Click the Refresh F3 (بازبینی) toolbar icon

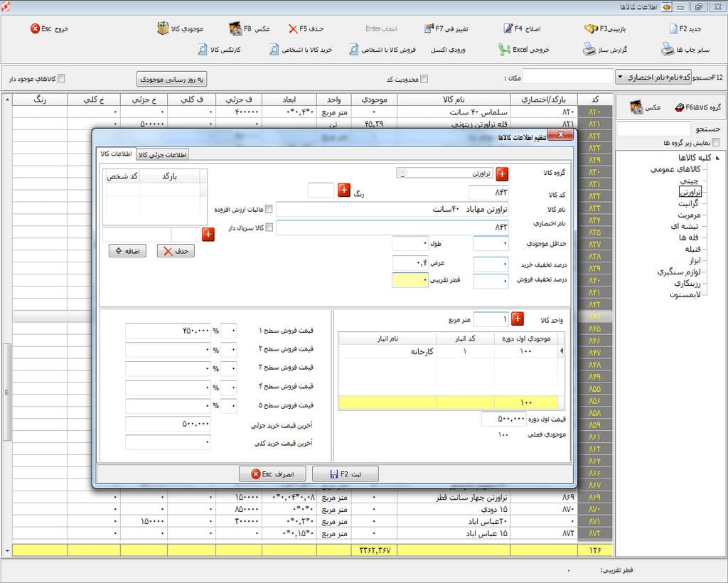click(x=591, y=28)
